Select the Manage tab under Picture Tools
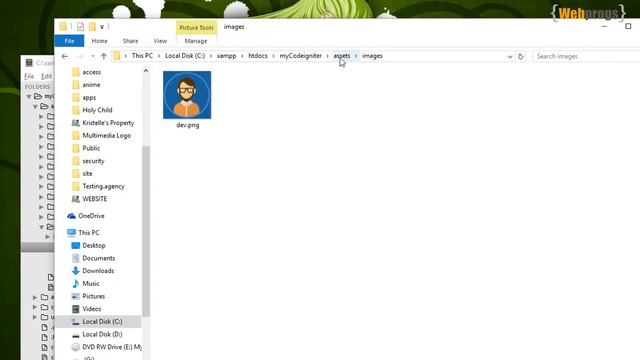 click(196, 41)
